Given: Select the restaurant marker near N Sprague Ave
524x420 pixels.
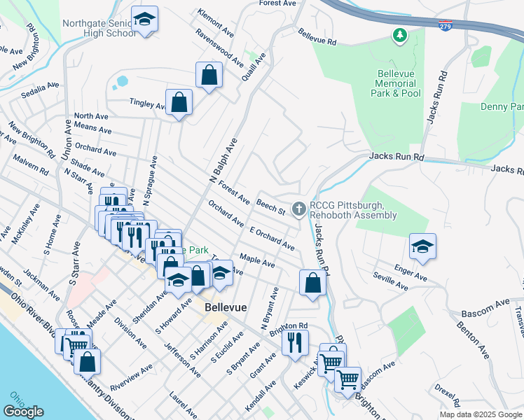Looking at the screenshot, I should tap(136, 234).
